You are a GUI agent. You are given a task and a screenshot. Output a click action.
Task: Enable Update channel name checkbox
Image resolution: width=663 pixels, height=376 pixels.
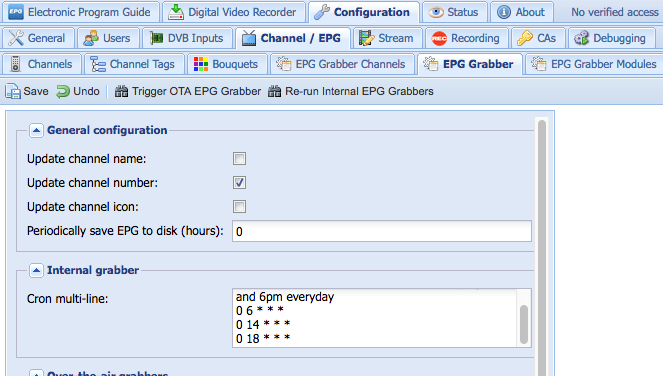click(x=239, y=159)
